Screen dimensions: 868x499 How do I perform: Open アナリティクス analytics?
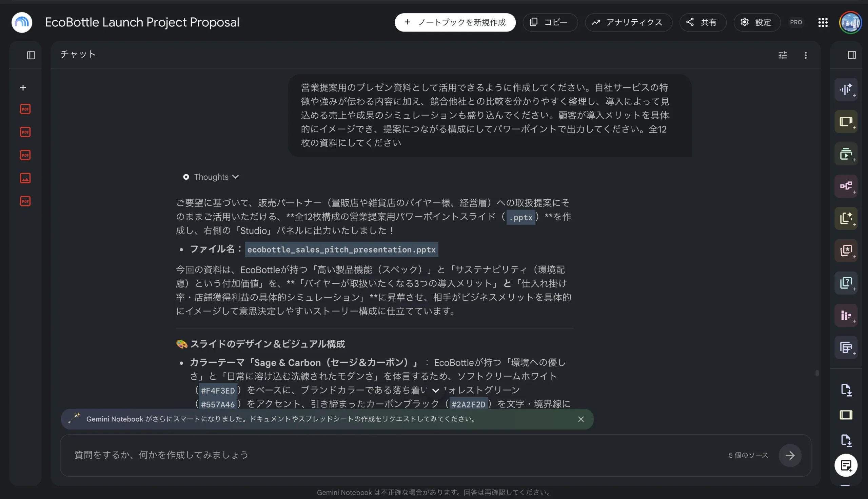tap(629, 22)
